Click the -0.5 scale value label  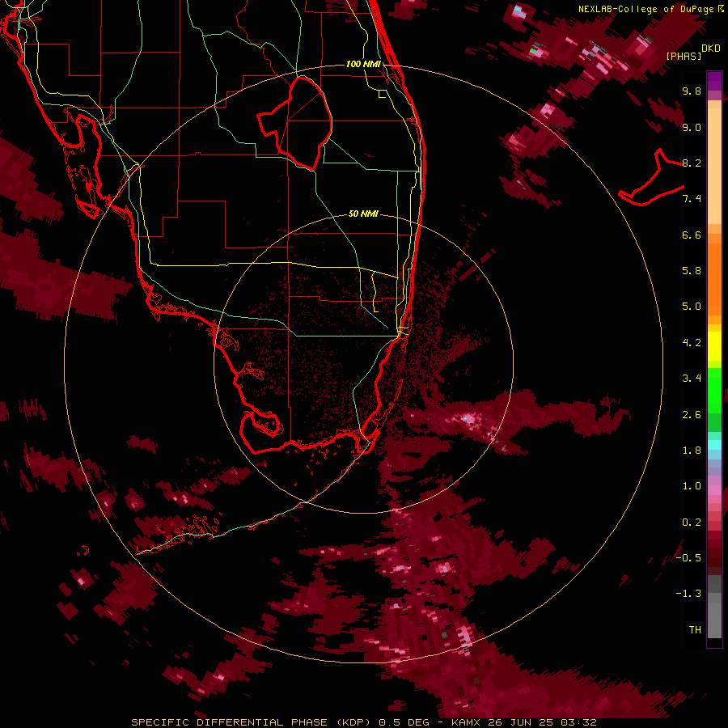point(688,558)
